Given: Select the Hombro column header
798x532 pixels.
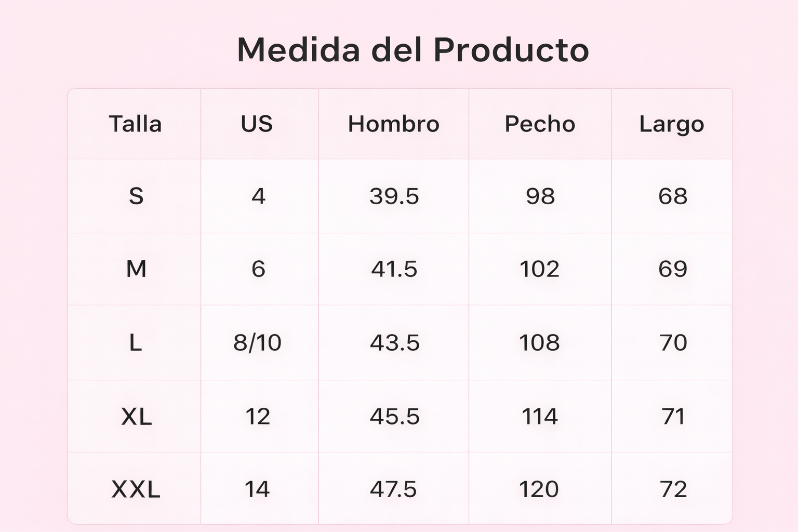Looking at the screenshot, I should (393, 124).
